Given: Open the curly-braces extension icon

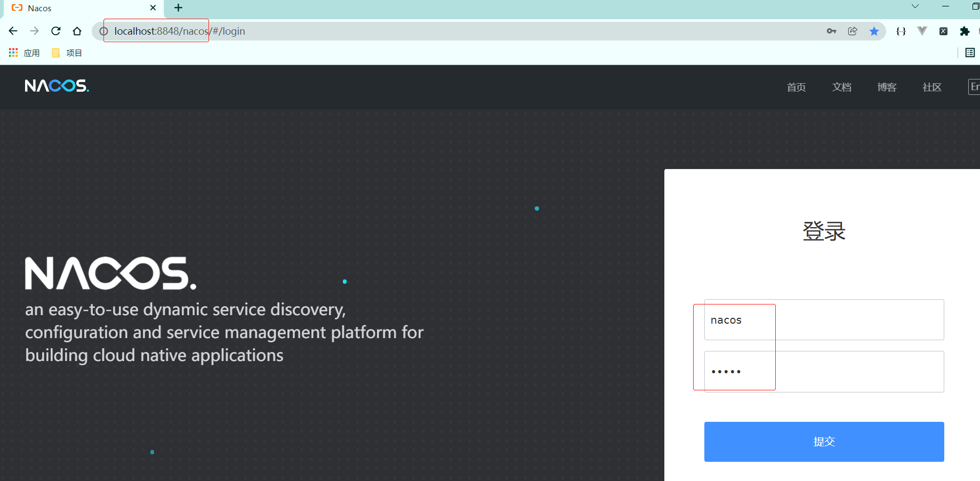Looking at the screenshot, I should tap(901, 31).
